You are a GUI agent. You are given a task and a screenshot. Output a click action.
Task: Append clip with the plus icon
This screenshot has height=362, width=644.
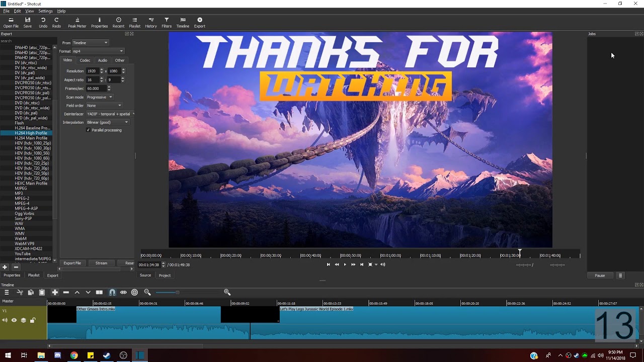[x=55, y=292]
